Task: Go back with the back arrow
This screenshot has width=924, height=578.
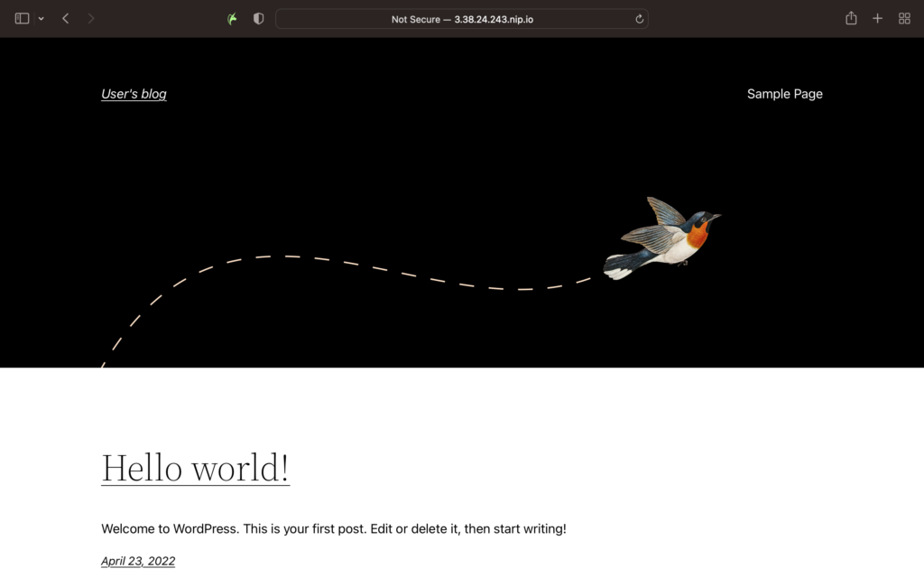Action: (x=65, y=19)
